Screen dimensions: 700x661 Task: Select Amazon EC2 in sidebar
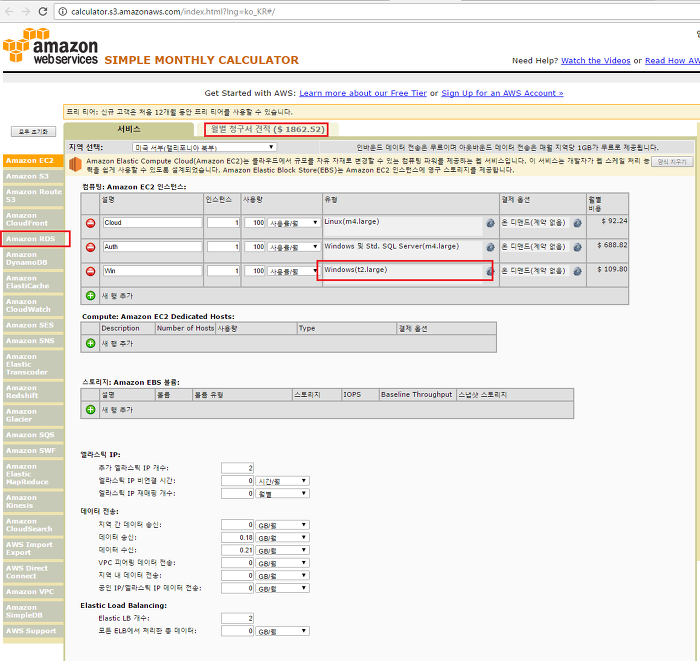(x=33, y=161)
